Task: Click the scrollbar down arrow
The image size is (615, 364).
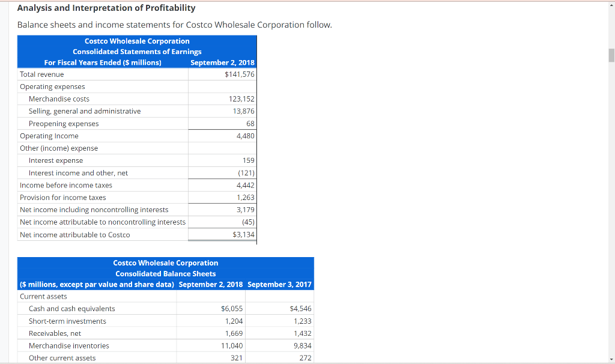Action: pyautogui.click(x=611, y=359)
